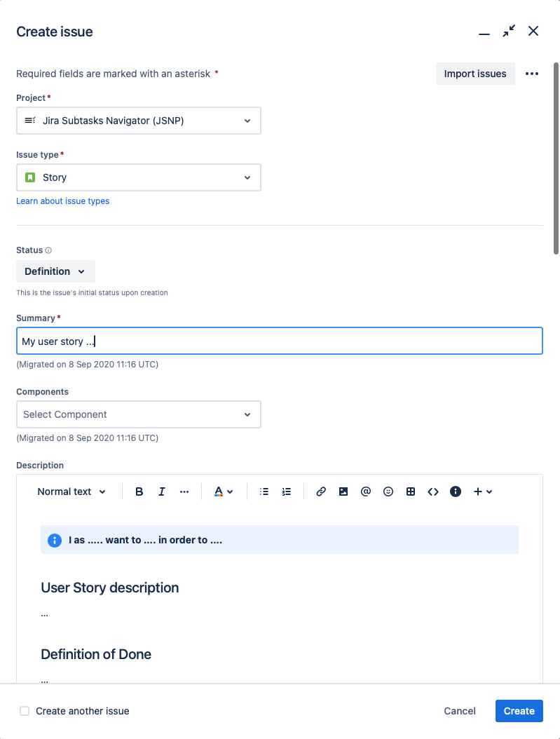Click Import issues button
The image size is (560, 739).
pyautogui.click(x=475, y=74)
